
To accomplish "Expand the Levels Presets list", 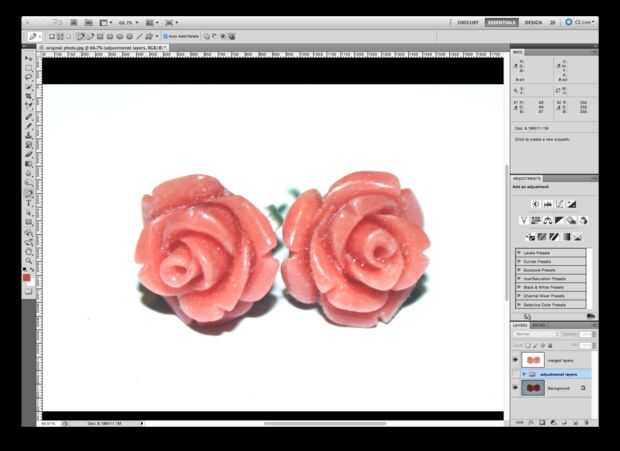I will click(x=519, y=253).
